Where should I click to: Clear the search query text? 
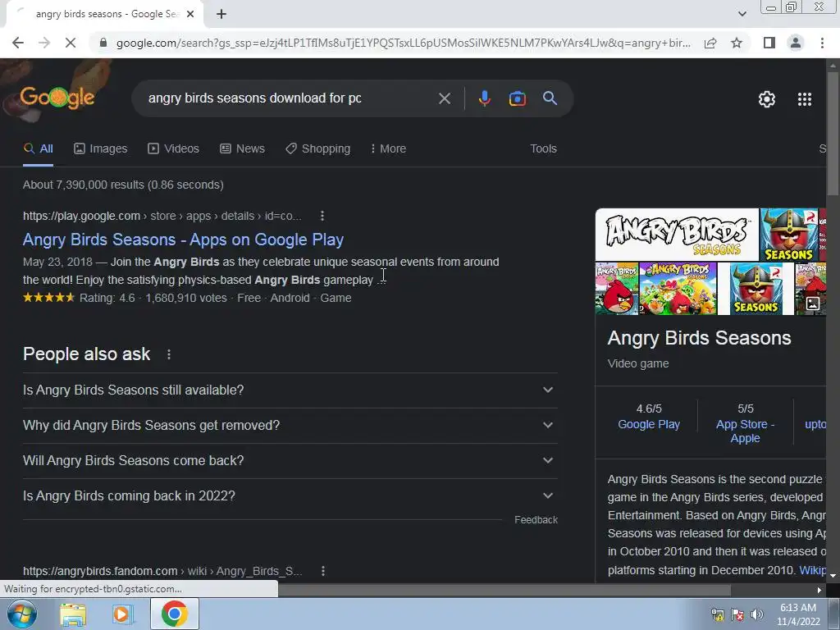[444, 98]
